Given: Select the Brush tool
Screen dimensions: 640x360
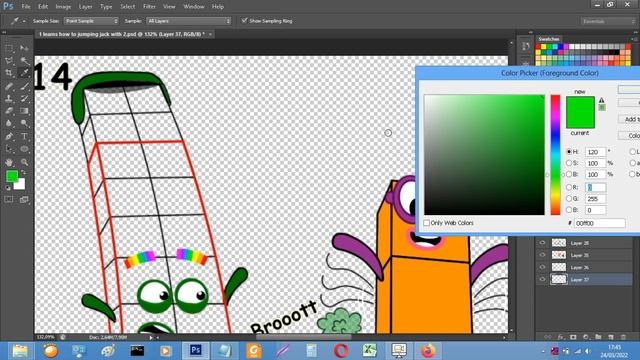Looking at the screenshot, I should pyautogui.click(x=24, y=86).
